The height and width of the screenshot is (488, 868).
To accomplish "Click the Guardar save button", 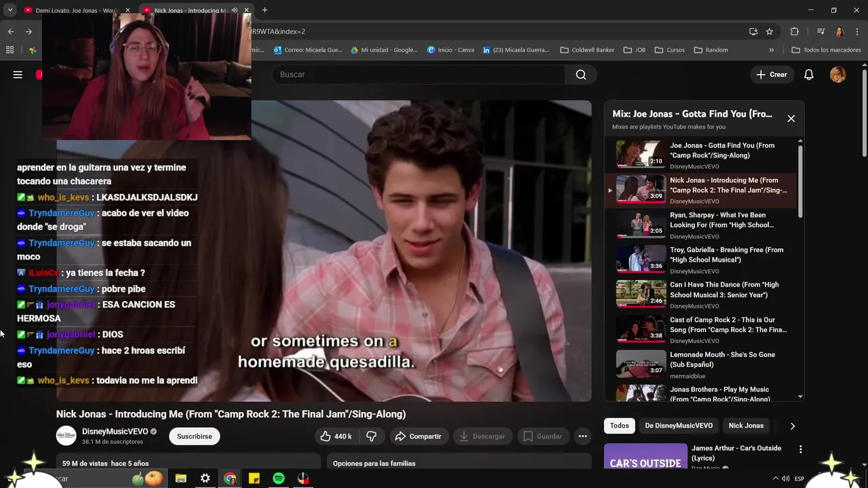I will tap(542, 436).
